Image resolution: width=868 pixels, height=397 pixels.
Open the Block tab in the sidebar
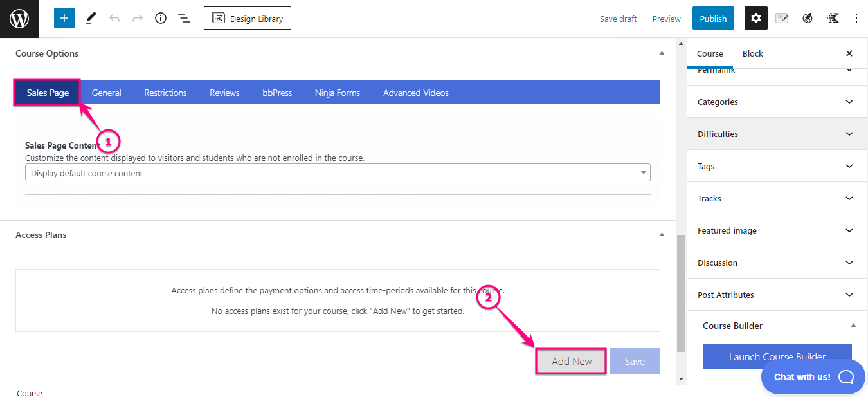tap(752, 53)
